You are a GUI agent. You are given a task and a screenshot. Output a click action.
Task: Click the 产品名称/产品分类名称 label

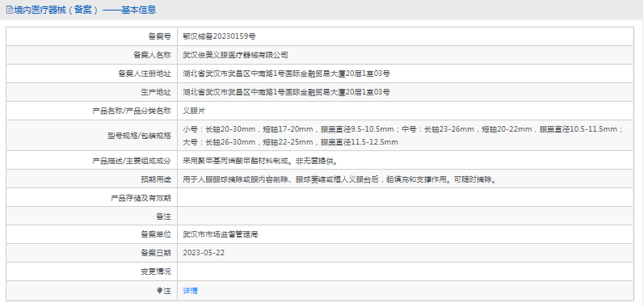(x=132, y=111)
